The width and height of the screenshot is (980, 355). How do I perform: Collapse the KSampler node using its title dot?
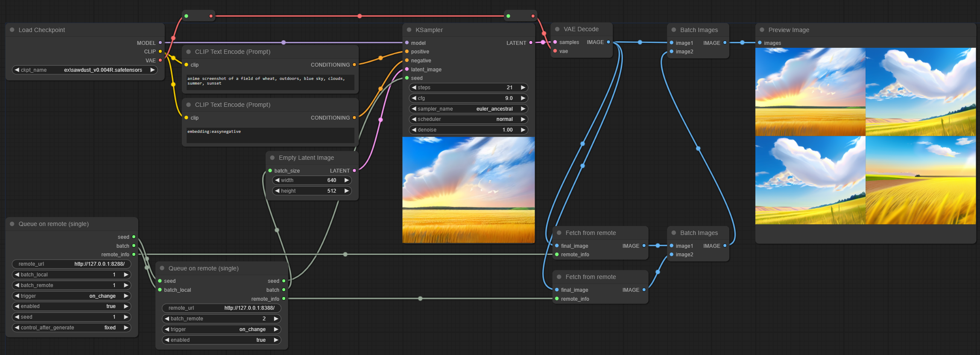[x=409, y=30]
